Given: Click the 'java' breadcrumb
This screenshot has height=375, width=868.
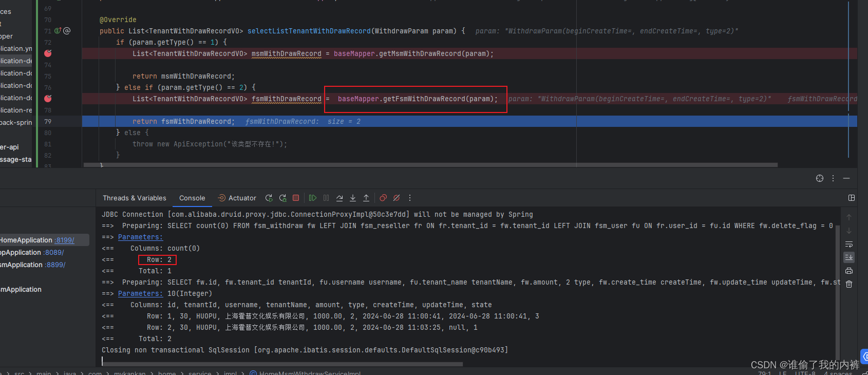Looking at the screenshot, I should click(x=70, y=373).
